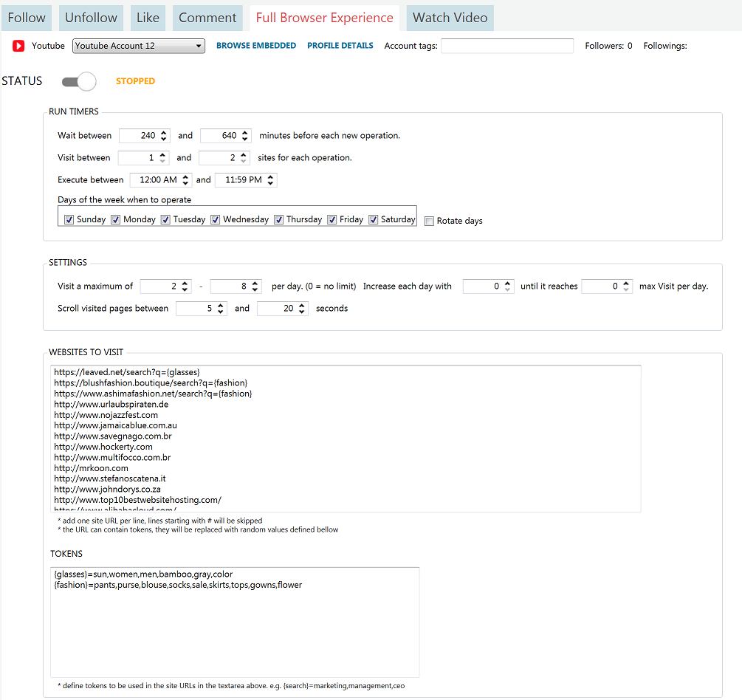Click the http://www.multifocco.com.br line

pyautogui.click(x=112, y=458)
